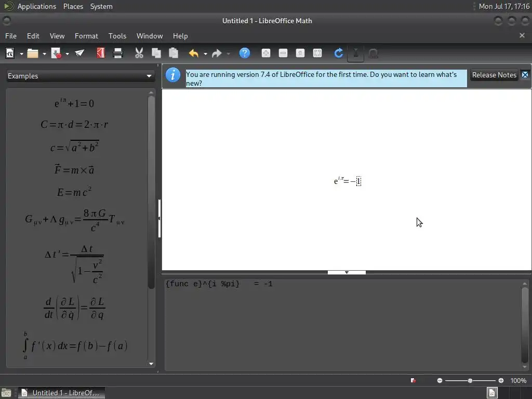The height and width of the screenshot is (399, 532).
Task: Click the rendered formula in document view
Action: pos(348,180)
